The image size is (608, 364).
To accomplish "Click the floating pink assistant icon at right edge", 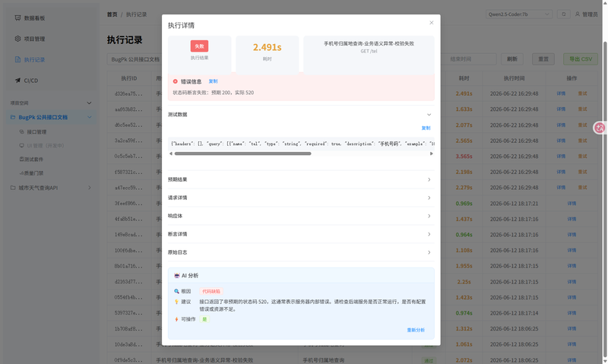I will click(x=600, y=128).
